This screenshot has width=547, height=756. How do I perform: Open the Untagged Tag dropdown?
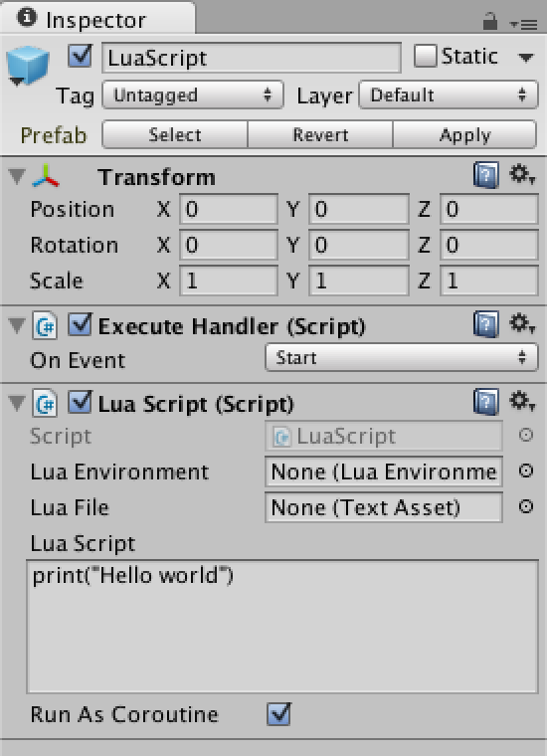click(193, 94)
